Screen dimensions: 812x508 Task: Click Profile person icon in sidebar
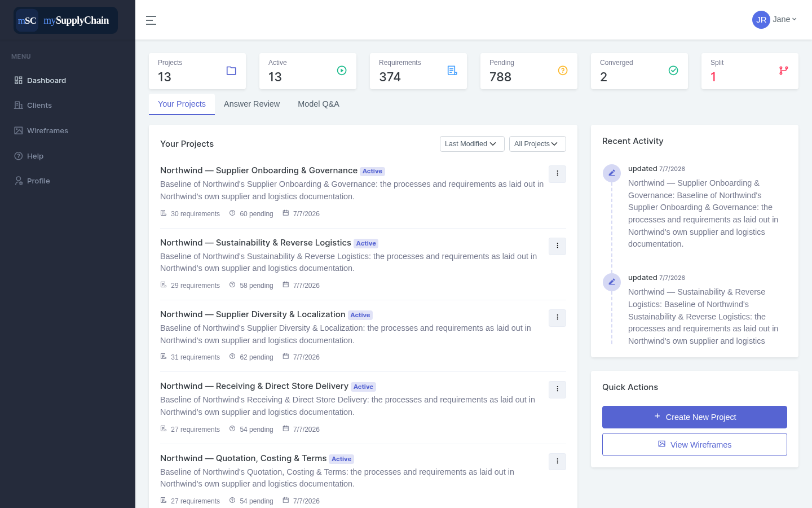click(x=19, y=181)
